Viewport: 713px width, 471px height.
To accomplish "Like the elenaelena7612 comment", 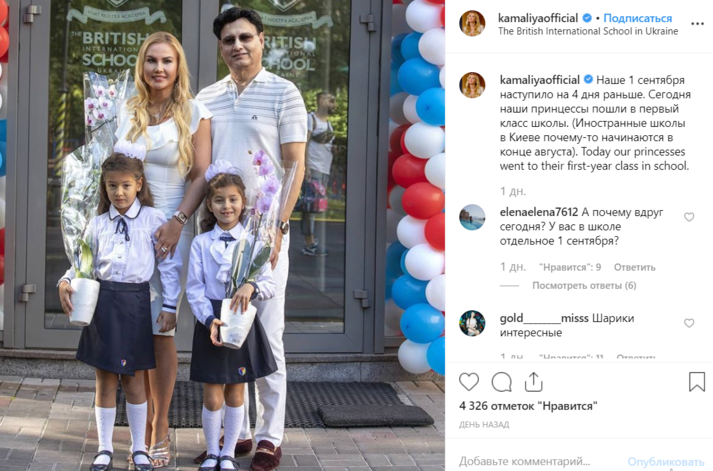I will click(689, 217).
